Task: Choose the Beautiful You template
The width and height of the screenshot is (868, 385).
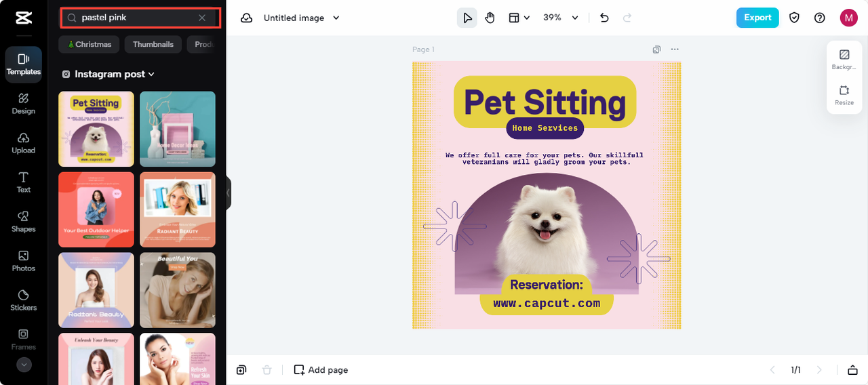Action: click(x=178, y=290)
